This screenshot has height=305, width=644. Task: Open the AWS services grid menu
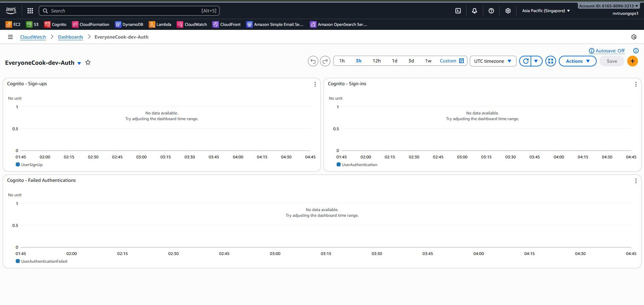30,11
